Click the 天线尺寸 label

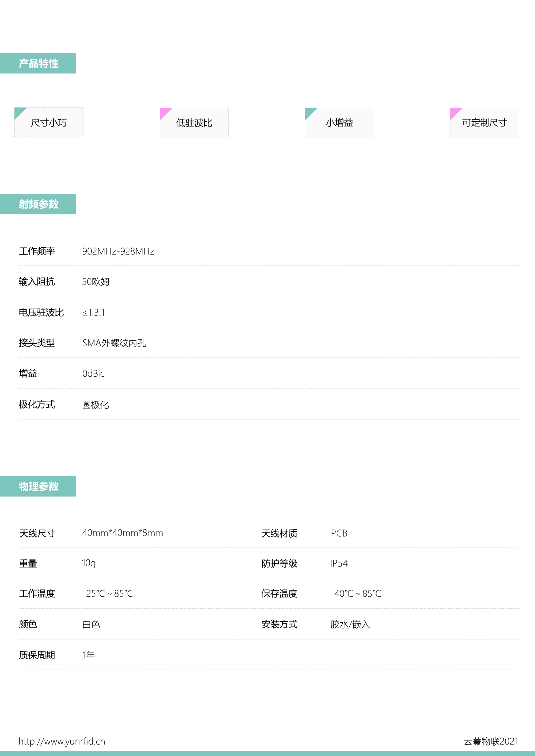coord(37,533)
